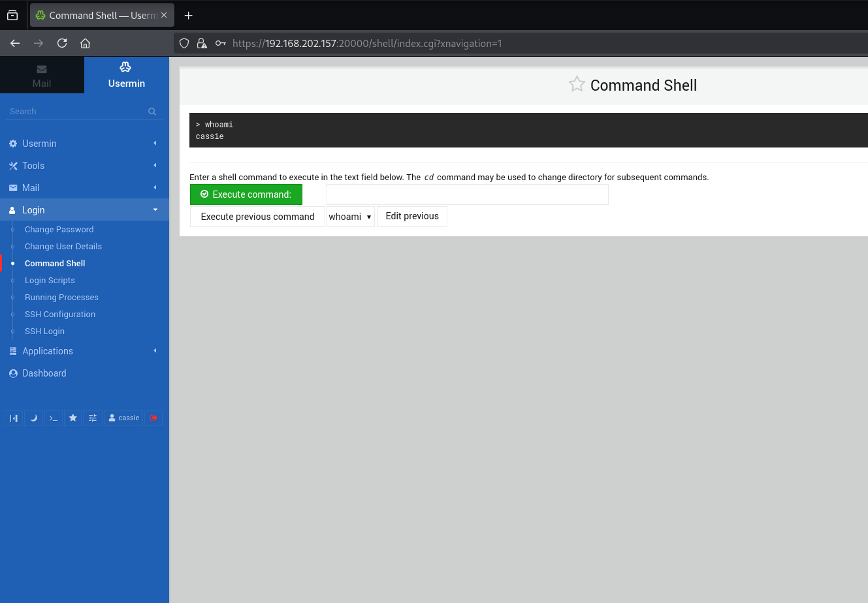868x603 pixels.
Task: Click the Edit previous button
Action: [412, 216]
